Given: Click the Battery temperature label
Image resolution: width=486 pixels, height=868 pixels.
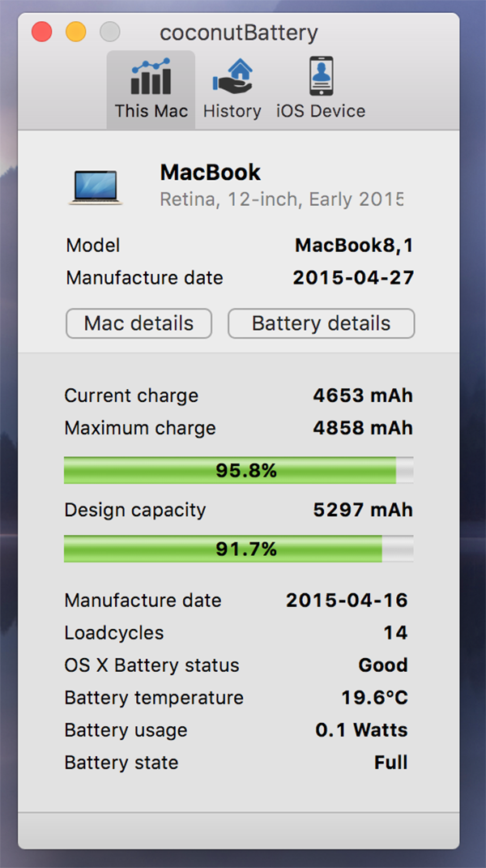Looking at the screenshot, I should coord(154,698).
